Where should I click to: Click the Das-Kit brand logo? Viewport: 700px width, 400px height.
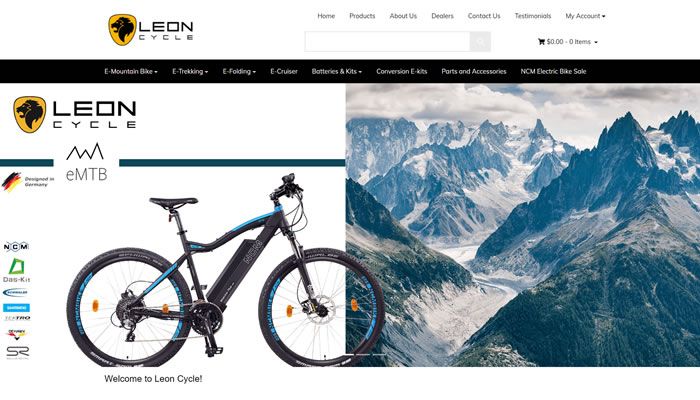click(x=17, y=271)
